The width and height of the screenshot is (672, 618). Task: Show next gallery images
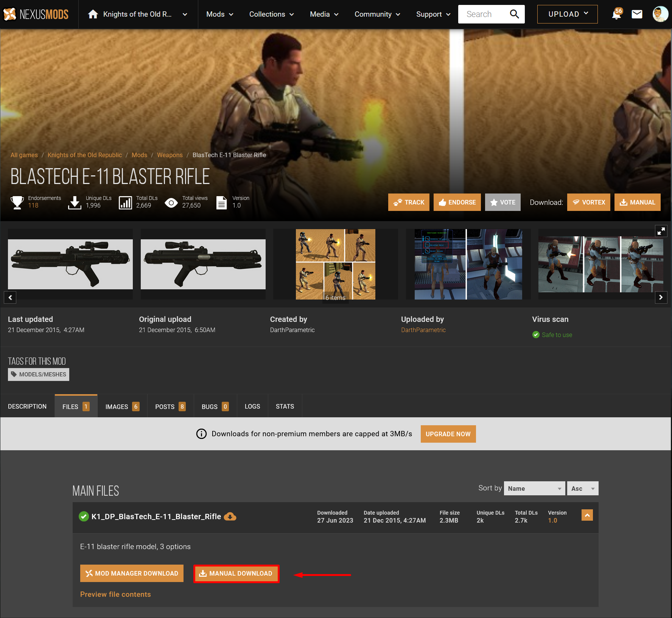(661, 297)
